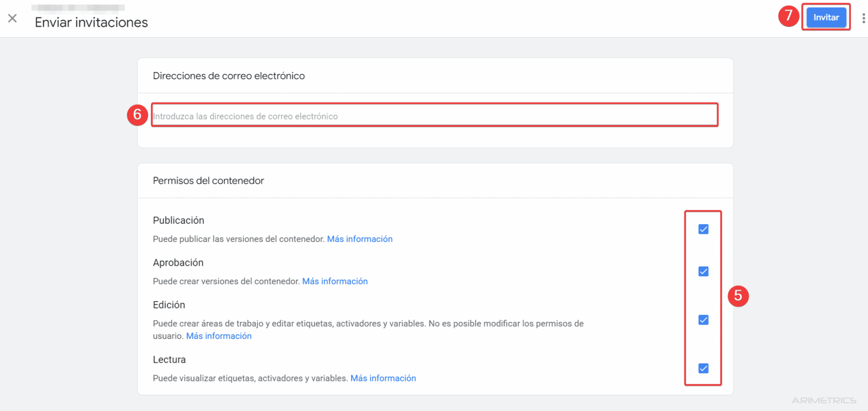Toggle the Edición permission checkbox
This screenshot has width=868, height=411.
coord(703,320)
